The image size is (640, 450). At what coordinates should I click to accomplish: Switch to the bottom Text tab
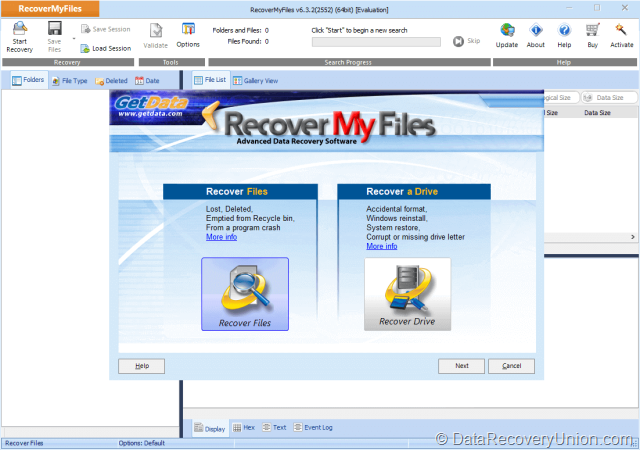click(274, 428)
